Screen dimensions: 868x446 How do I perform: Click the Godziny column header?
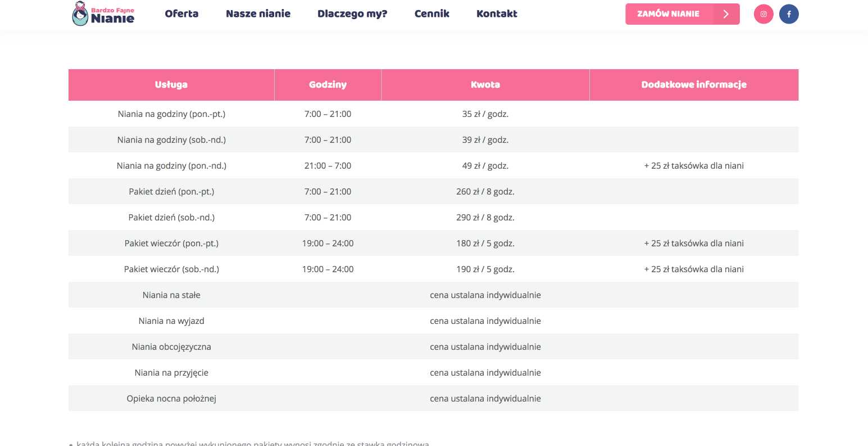click(x=328, y=84)
